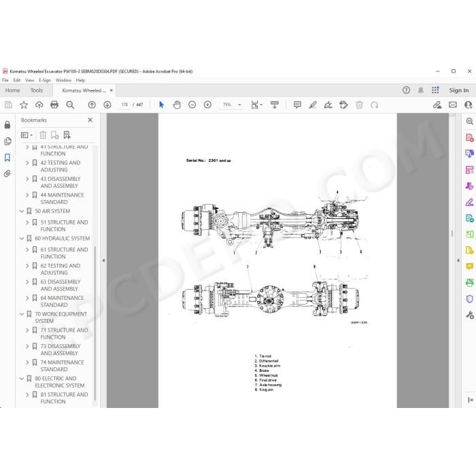Select the arrow selection tool
Viewport: 476px width, 476px height.
pyautogui.click(x=161, y=105)
